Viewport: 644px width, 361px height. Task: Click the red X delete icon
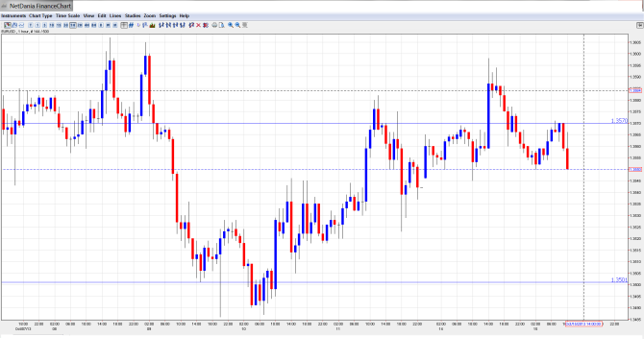click(198, 25)
